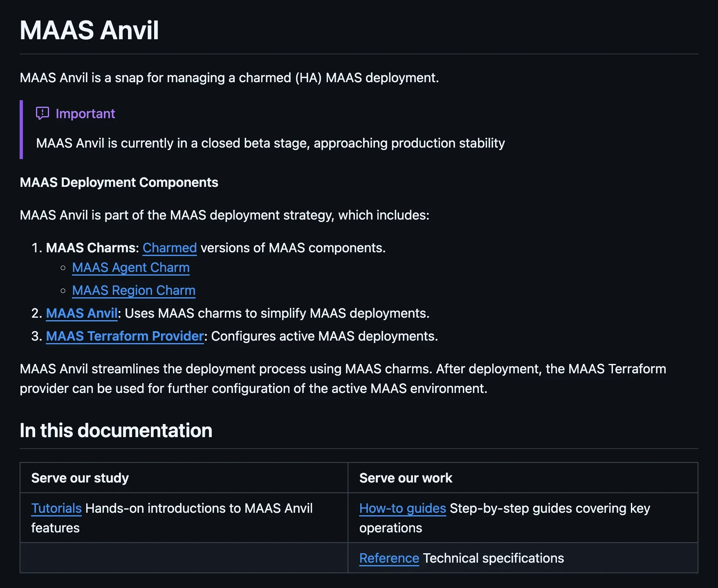Open the MAAS Terraform Provider link
Viewport: 718px width, 588px height.
[124, 336]
